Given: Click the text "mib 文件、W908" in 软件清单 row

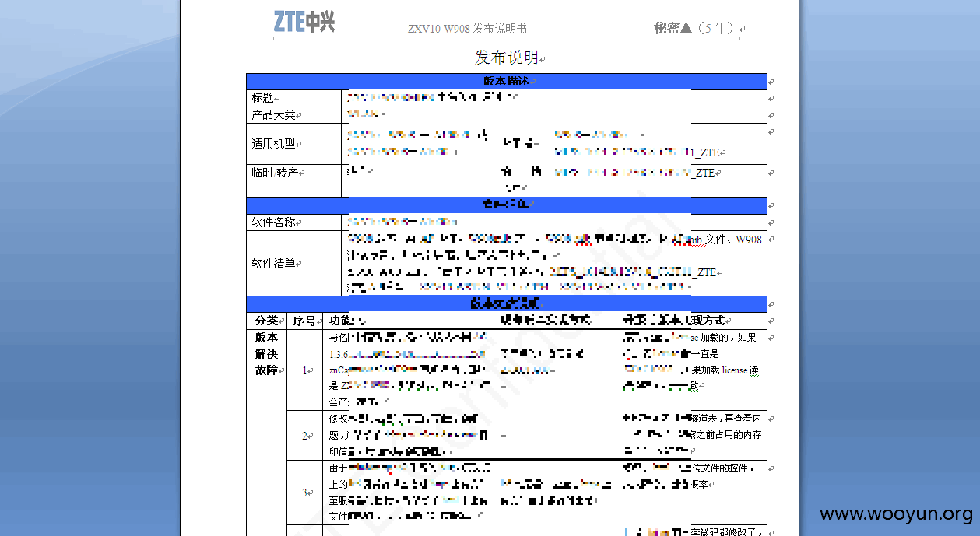Looking at the screenshot, I should coord(726,240).
